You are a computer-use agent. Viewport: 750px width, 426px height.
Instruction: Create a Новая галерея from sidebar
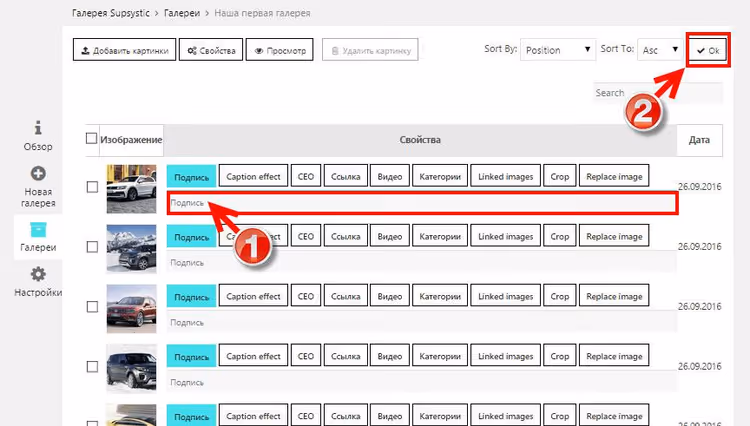pos(38,187)
